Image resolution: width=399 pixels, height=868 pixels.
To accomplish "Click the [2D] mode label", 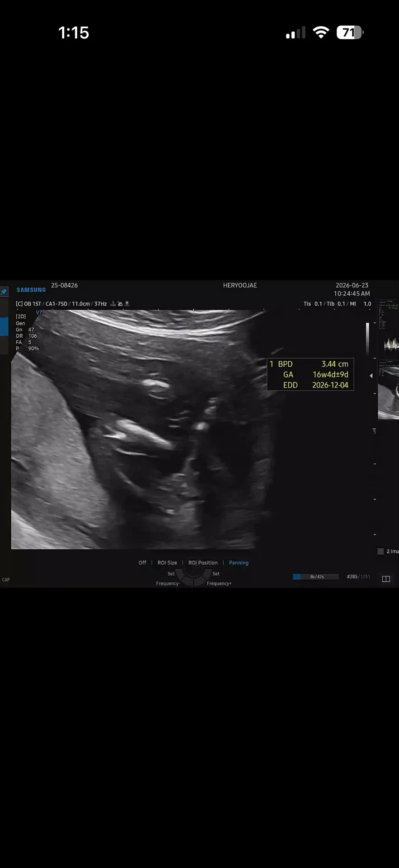I will (21, 316).
